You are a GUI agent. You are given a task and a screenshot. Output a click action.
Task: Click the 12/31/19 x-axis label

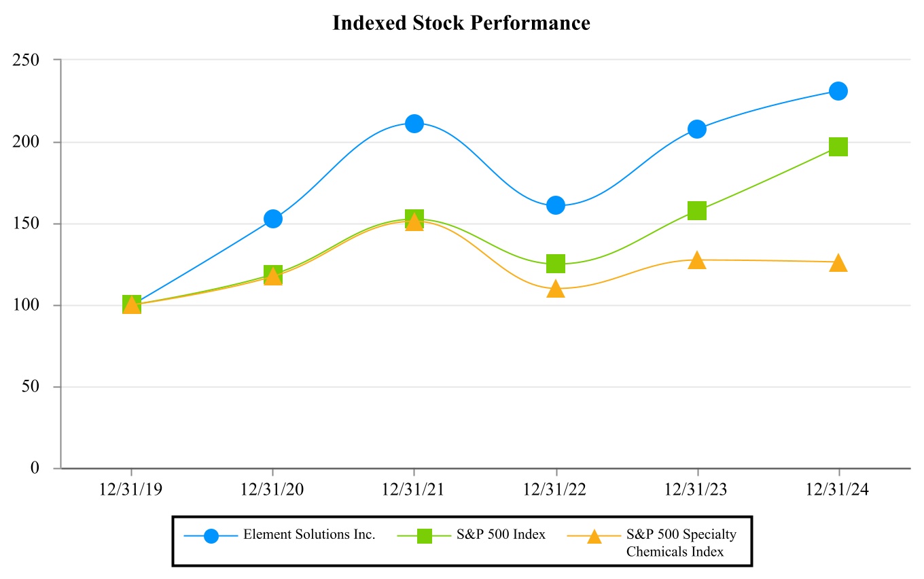[132, 490]
